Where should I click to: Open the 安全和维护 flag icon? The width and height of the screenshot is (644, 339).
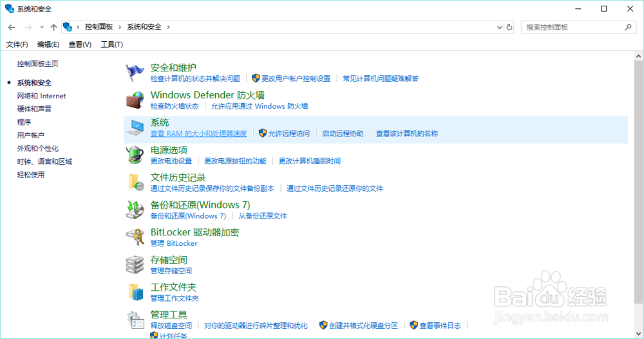135,73
